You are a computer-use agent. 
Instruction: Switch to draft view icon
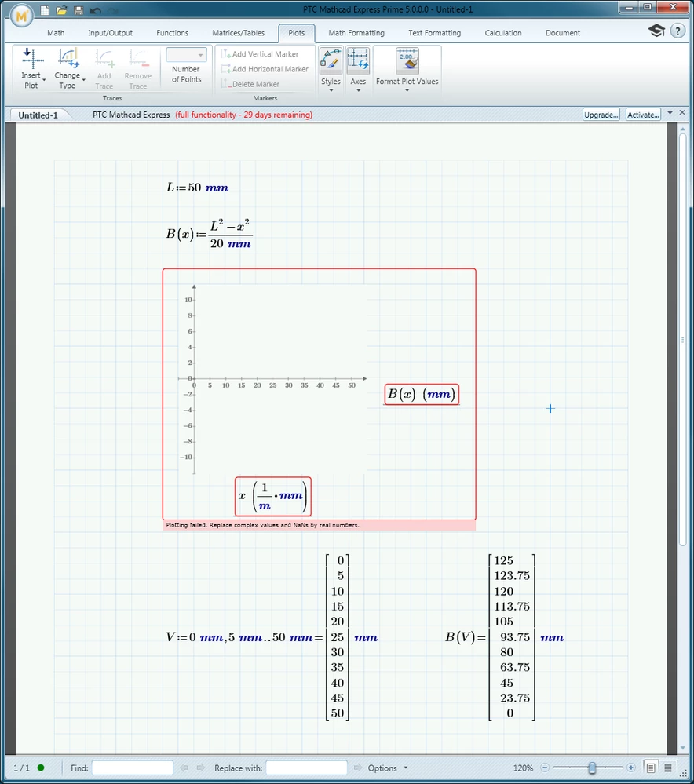[668, 768]
